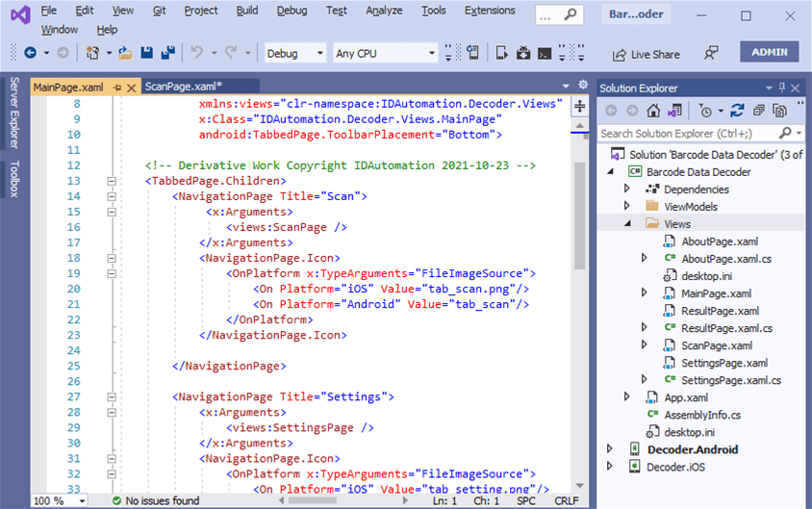Click the ADMIN badge button
This screenshot has height=509, width=812.
[x=769, y=52]
